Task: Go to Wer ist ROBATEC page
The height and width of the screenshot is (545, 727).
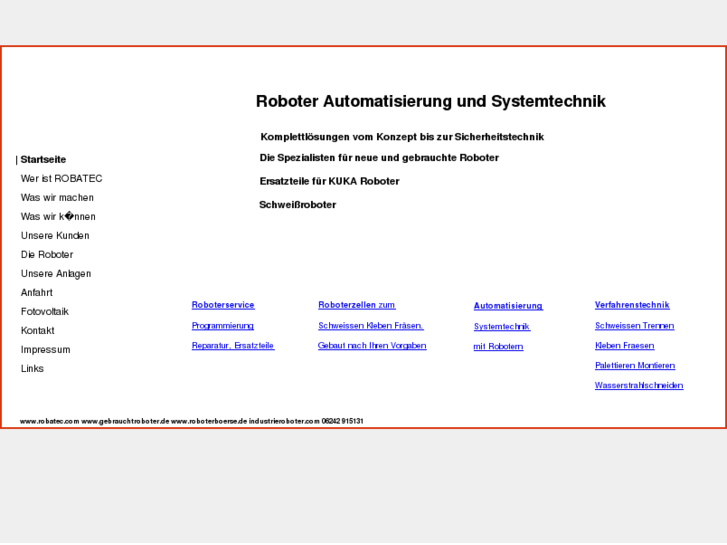Action: click(61, 179)
